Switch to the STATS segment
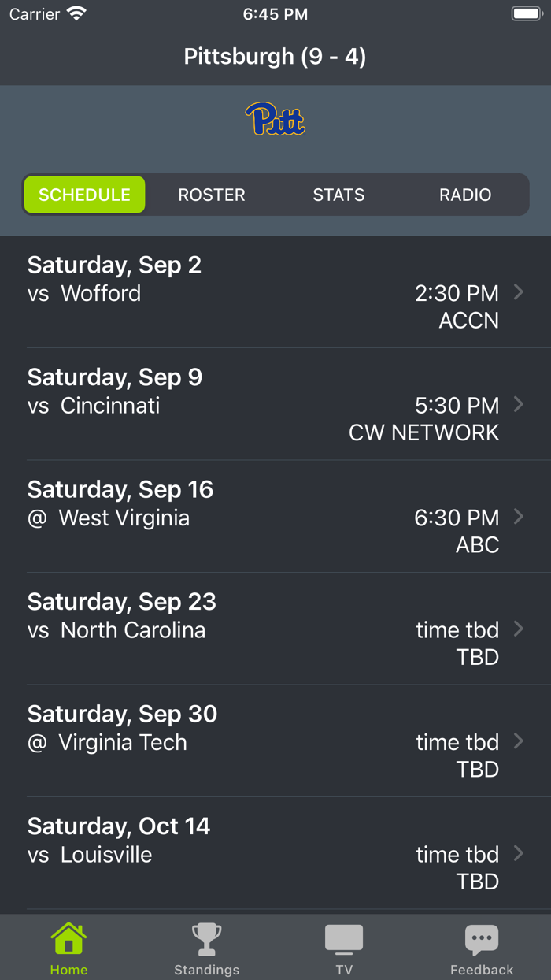The image size is (551, 980). 338,195
